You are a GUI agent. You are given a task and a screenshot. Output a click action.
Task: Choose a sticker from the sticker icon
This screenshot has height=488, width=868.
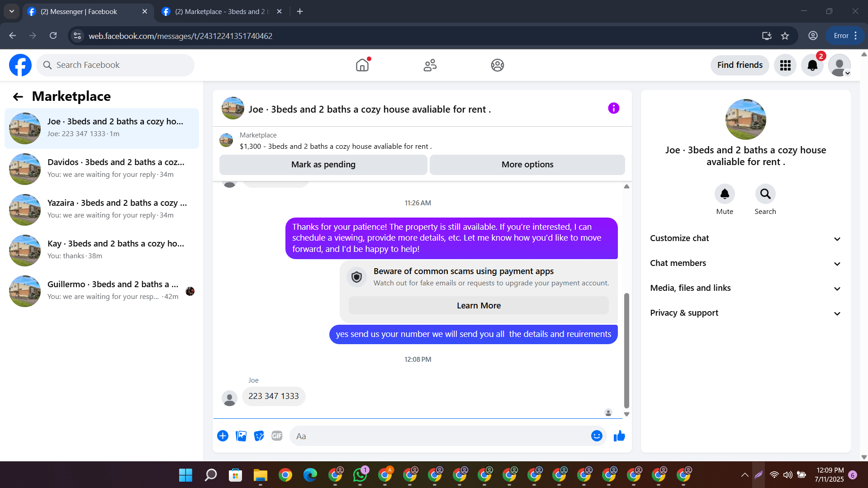coord(259,436)
